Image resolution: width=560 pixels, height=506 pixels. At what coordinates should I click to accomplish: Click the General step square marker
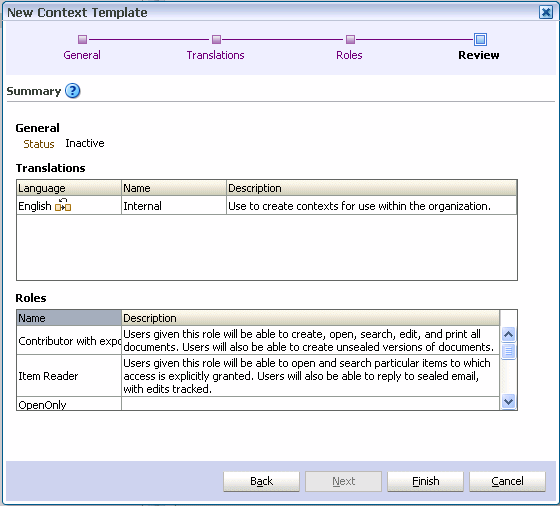[82, 39]
